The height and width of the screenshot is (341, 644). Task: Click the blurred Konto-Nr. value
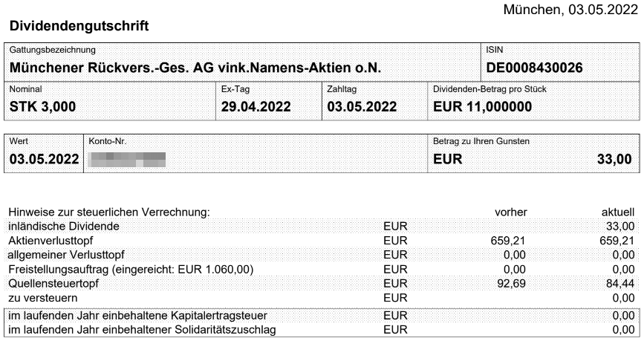click(x=127, y=160)
